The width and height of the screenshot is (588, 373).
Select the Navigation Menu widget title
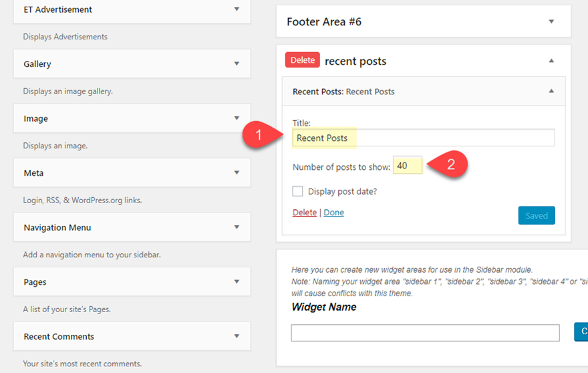57,227
